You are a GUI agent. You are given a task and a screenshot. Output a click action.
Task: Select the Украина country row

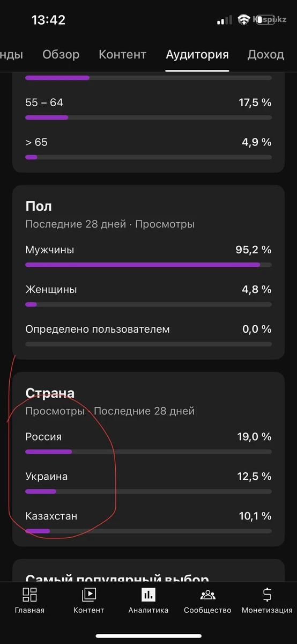point(148,482)
